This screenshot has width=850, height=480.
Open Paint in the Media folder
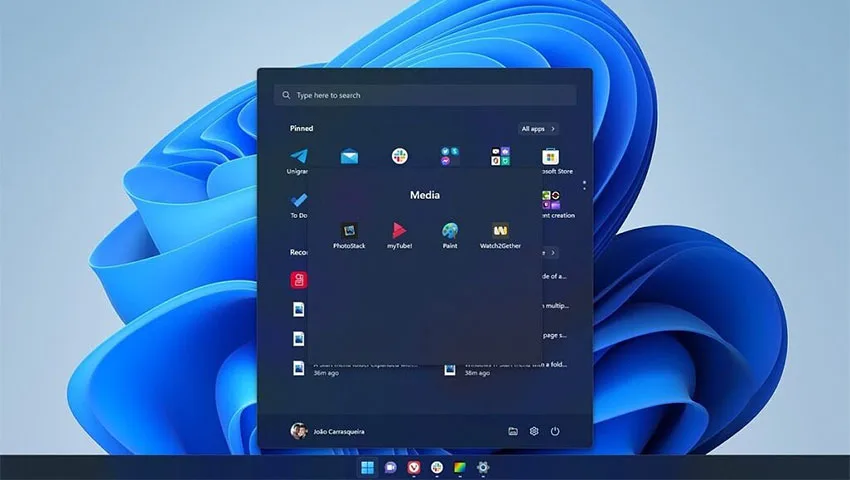[x=449, y=235]
